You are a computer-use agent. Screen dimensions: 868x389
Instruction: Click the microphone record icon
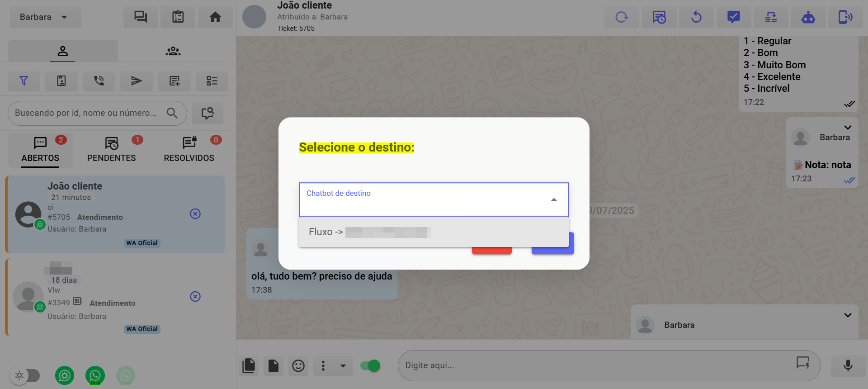848,365
